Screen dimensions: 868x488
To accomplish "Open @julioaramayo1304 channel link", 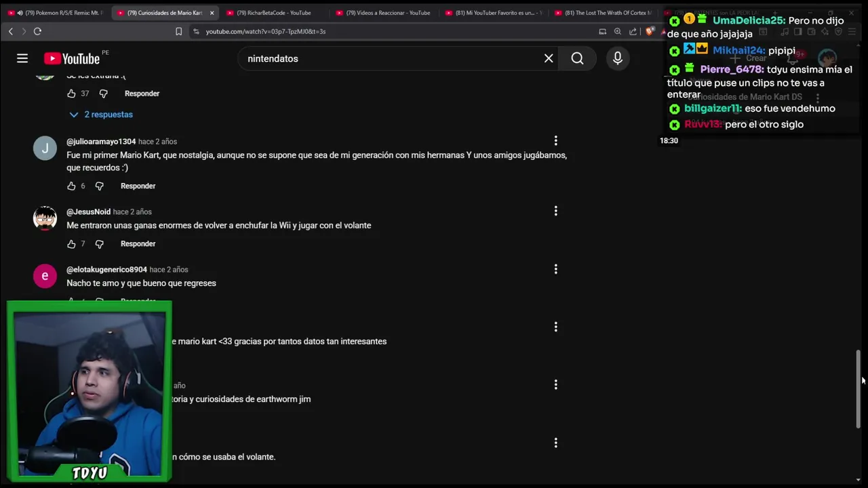I will 101,142.
